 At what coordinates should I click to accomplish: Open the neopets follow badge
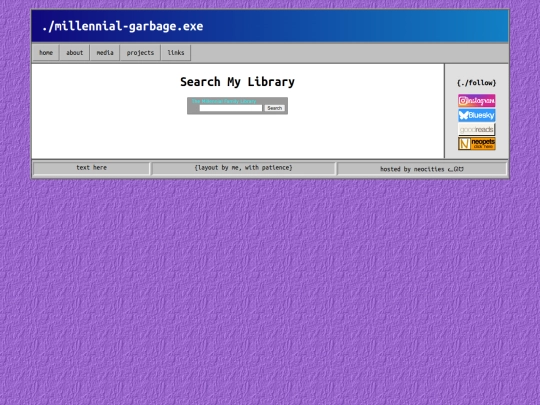coord(477,144)
